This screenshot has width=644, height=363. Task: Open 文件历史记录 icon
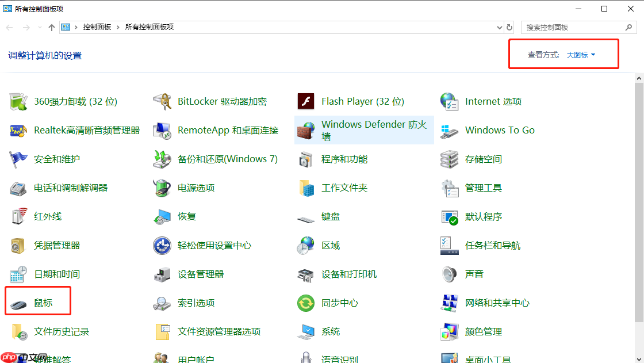pos(19,332)
